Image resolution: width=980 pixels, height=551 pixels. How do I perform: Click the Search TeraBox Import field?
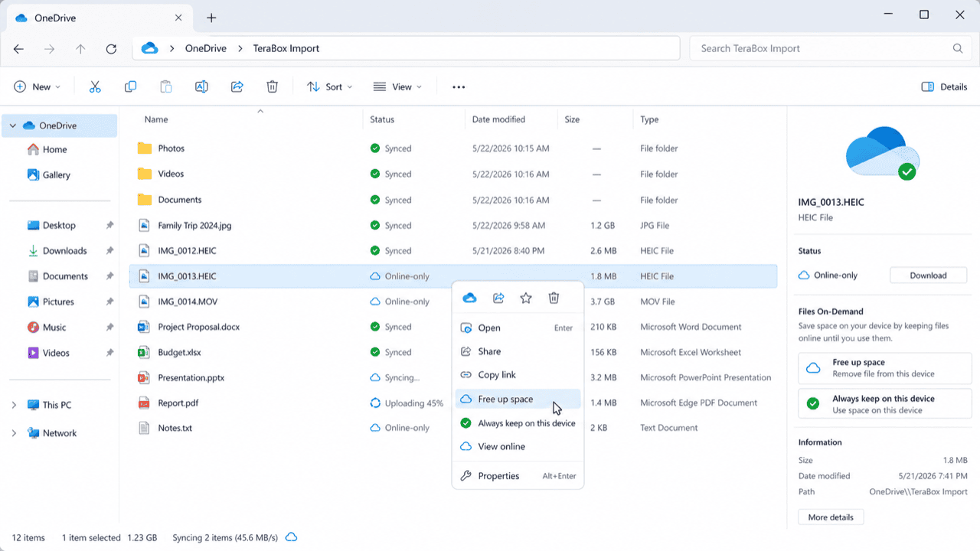tap(829, 48)
